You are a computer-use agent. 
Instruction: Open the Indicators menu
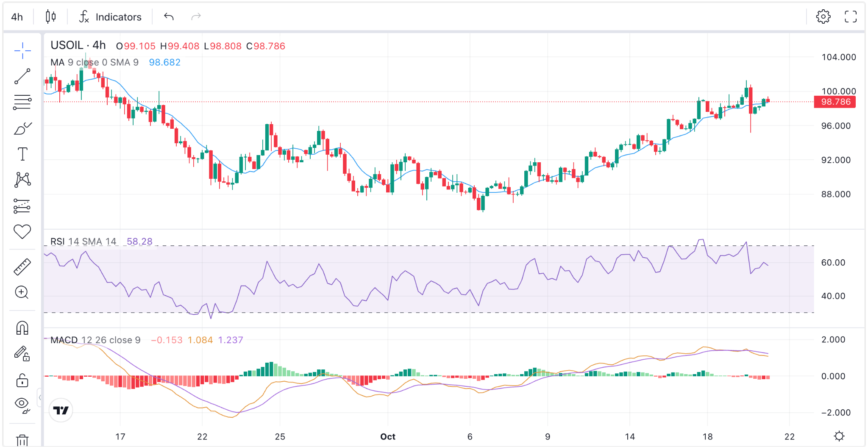(x=110, y=17)
